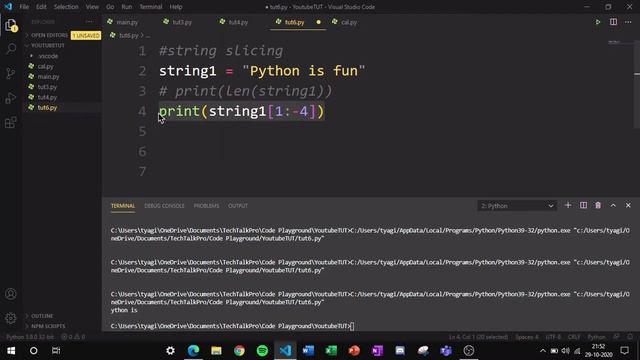This screenshot has width=640, height=360.
Task: Kill terminal with trash icon
Action: 598,205
